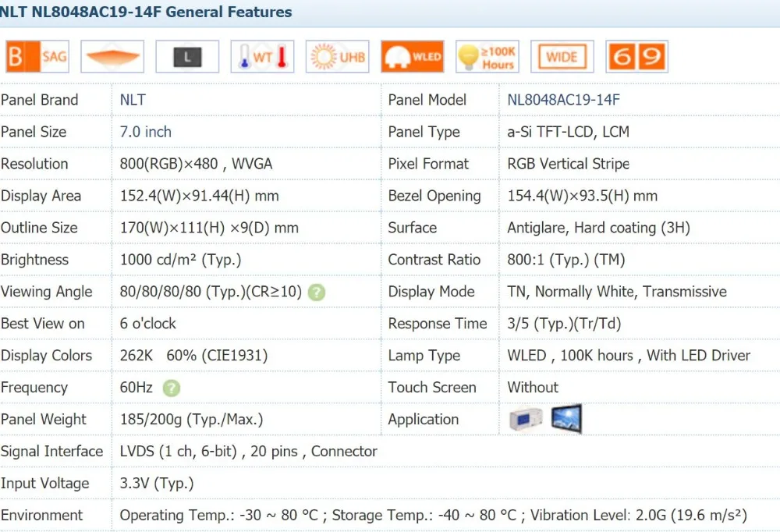Click the 'Panel Model' label
The width and height of the screenshot is (780, 532).
(427, 100)
